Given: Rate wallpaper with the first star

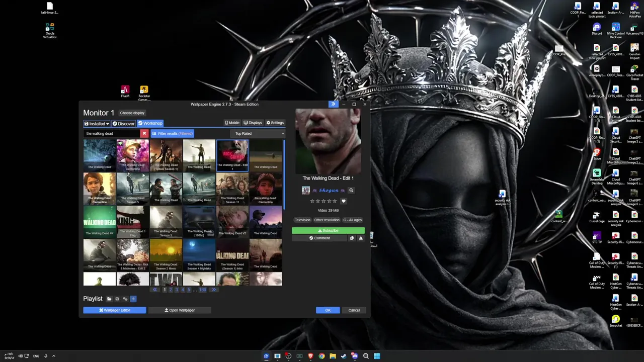Looking at the screenshot, I should click(312, 201).
